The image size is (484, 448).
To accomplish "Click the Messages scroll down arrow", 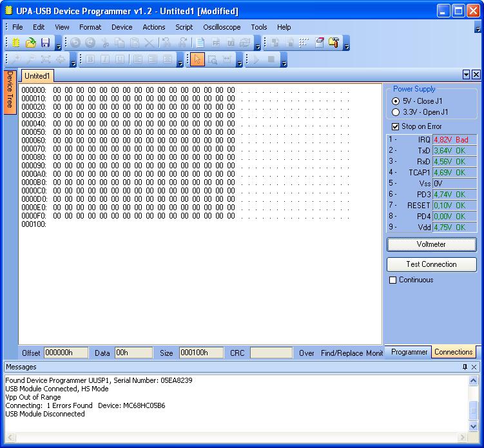I will coord(473,426).
